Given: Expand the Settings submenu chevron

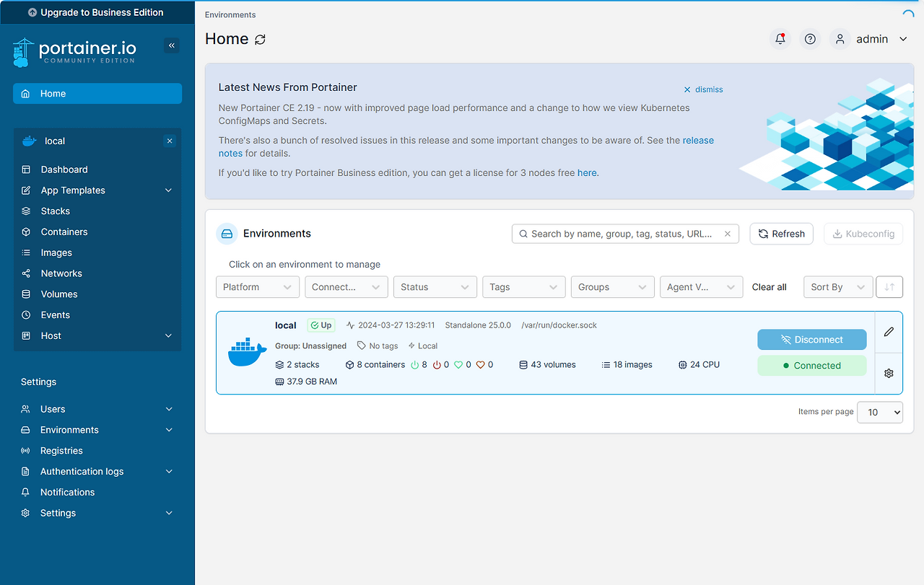Looking at the screenshot, I should tap(169, 513).
